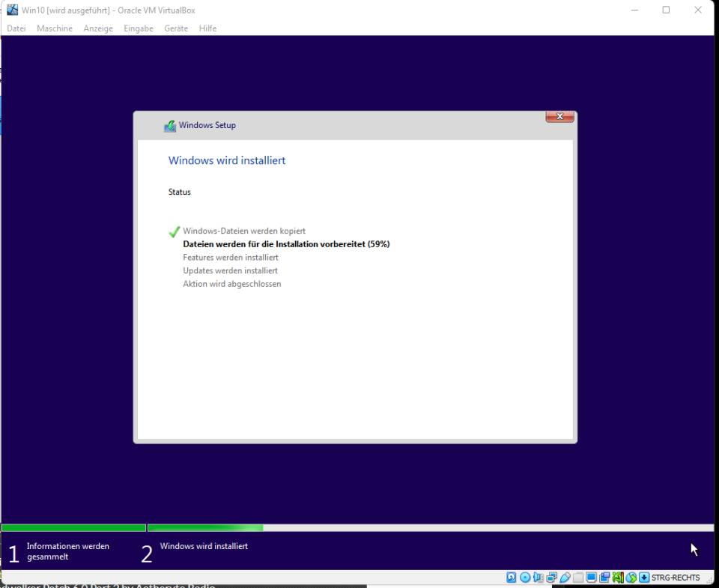Open the Datei menu
Screen dimensions: 719x588
16,28
